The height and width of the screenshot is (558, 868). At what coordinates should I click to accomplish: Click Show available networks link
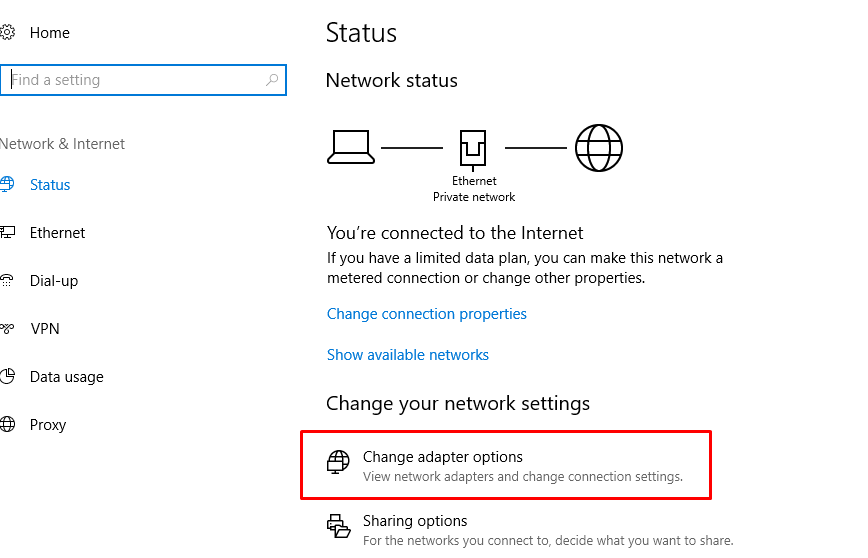pos(407,355)
